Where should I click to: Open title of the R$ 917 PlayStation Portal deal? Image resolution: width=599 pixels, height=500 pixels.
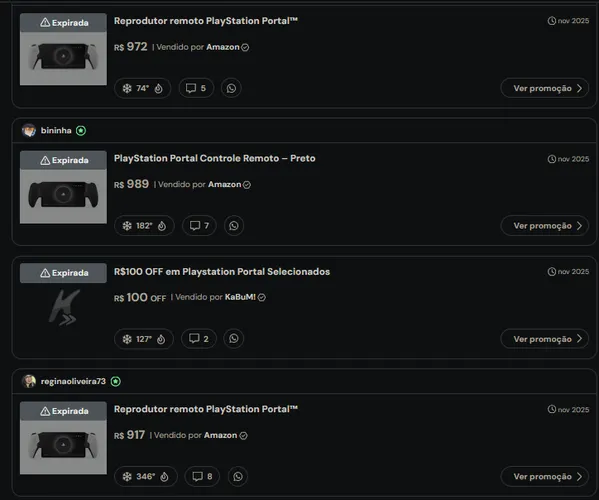point(206,409)
